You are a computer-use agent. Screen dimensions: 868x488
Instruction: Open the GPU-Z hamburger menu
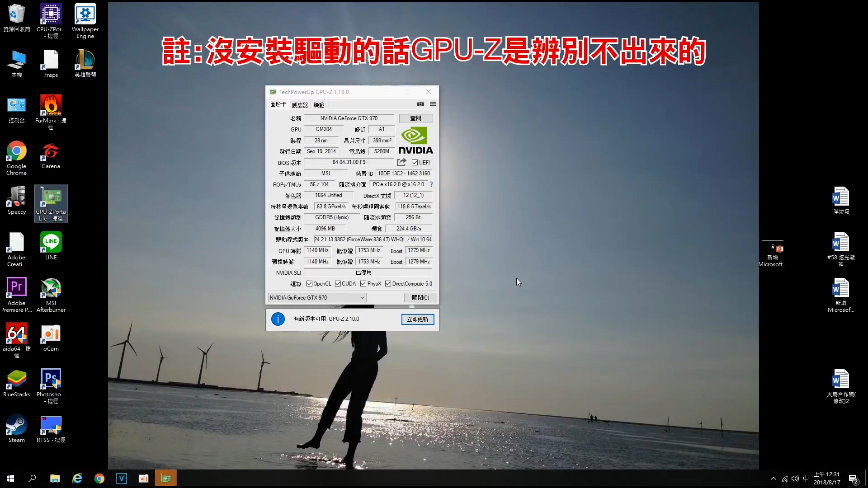(x=432, y=104)
